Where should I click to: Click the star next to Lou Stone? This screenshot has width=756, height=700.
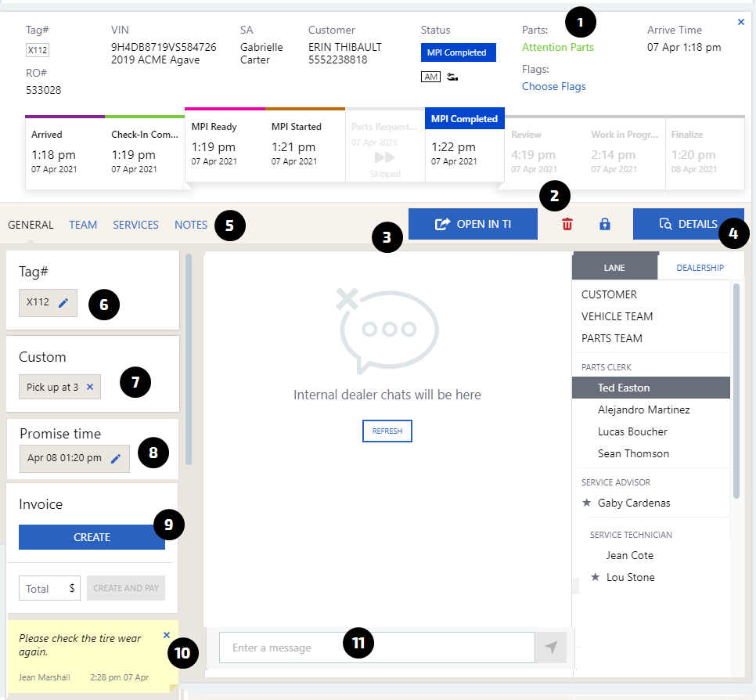tap(595, 578)
